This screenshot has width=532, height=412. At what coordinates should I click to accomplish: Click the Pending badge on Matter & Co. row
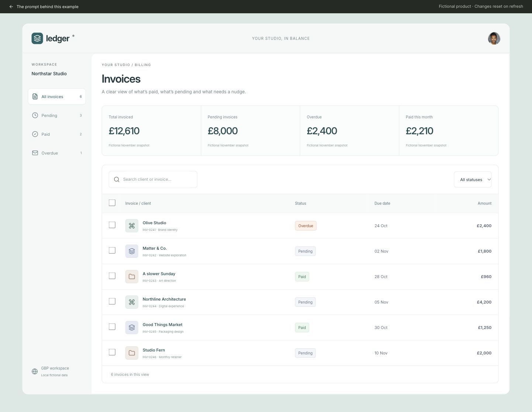point(305,251)
